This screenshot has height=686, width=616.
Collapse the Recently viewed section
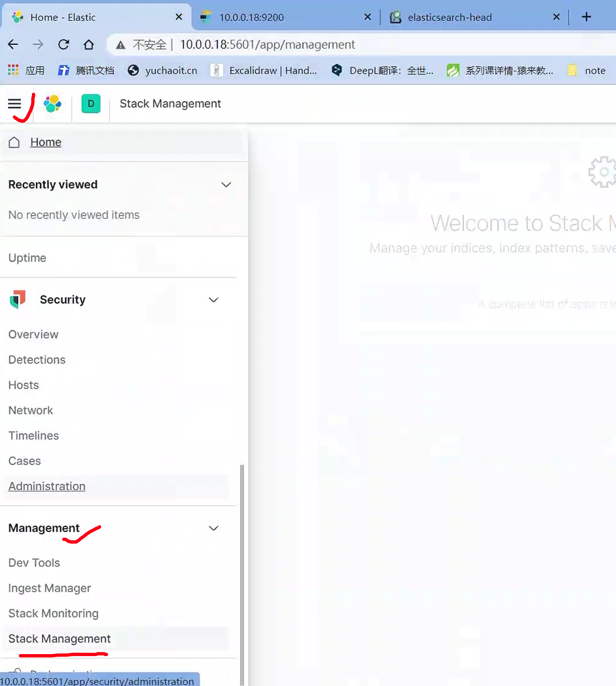[x=226, y=184]
